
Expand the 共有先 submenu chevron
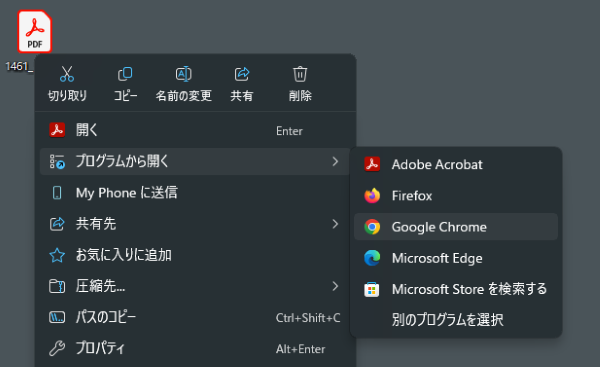(x=335, y=224)
